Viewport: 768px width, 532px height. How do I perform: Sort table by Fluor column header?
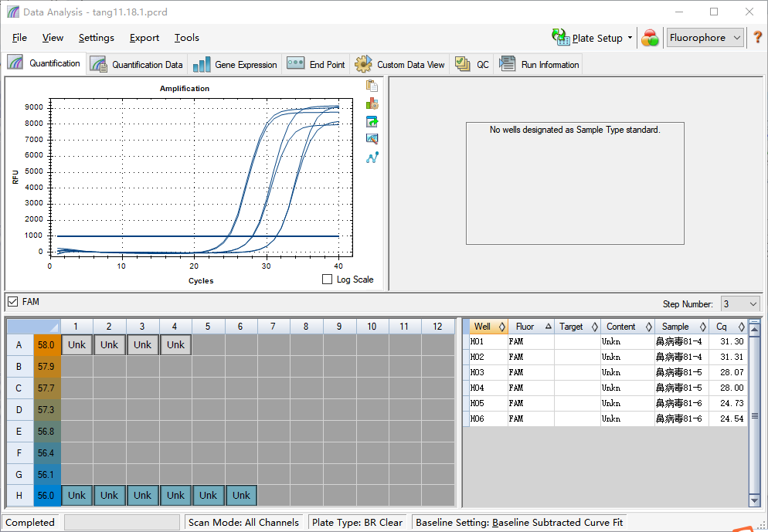click(x=531, y=327)
